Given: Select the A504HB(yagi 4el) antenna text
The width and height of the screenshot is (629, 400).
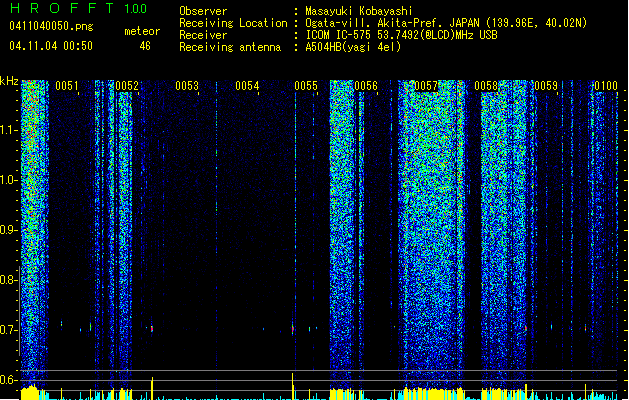Looking at the screenshot, I should pyautogui.click(x=353, y=47).
